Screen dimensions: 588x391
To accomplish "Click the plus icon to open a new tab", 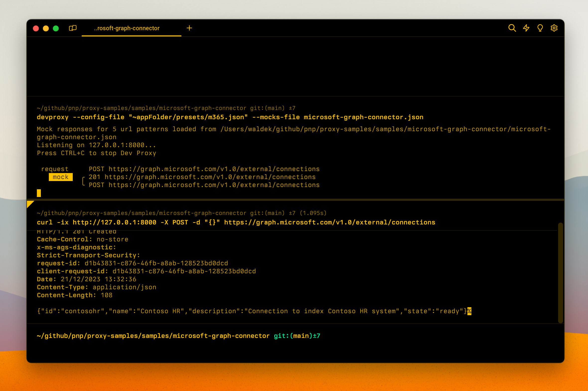I will (x=189, y=28).
